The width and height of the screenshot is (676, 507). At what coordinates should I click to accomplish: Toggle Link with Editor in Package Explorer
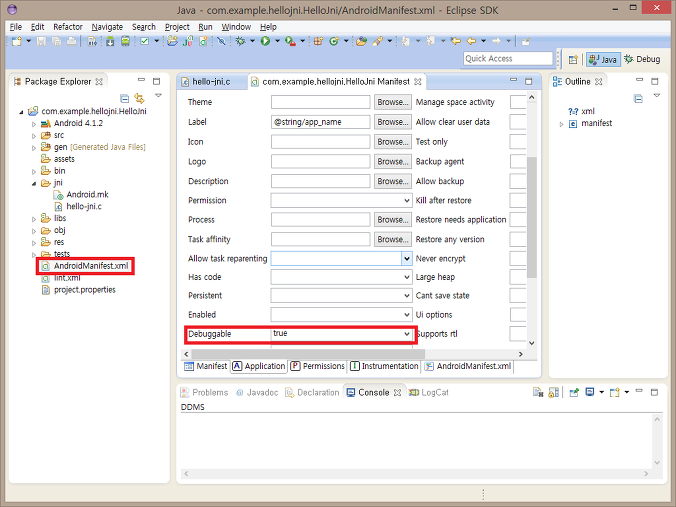(x=139, y=99)
